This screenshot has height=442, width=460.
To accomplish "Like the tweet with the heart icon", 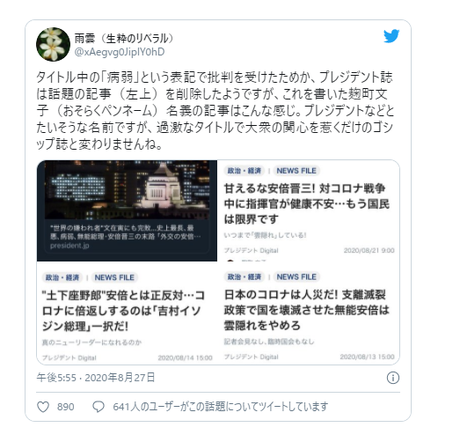I will coord(43,407).
